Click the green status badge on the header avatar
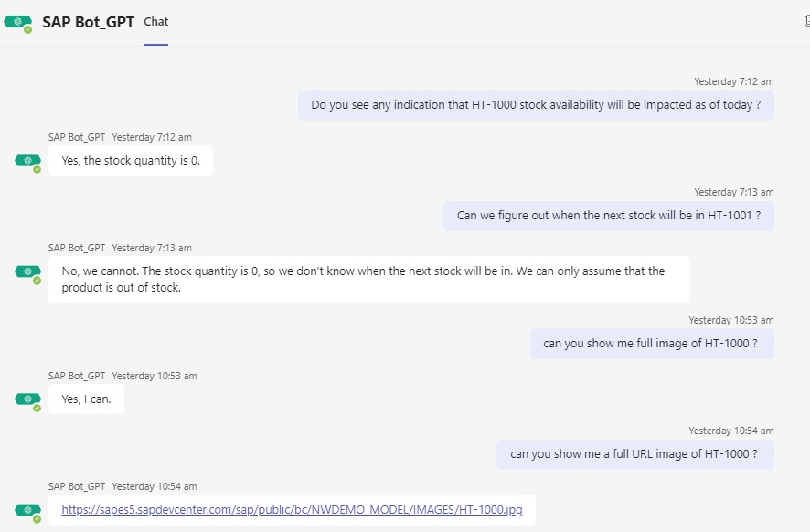 pos(28,30)
